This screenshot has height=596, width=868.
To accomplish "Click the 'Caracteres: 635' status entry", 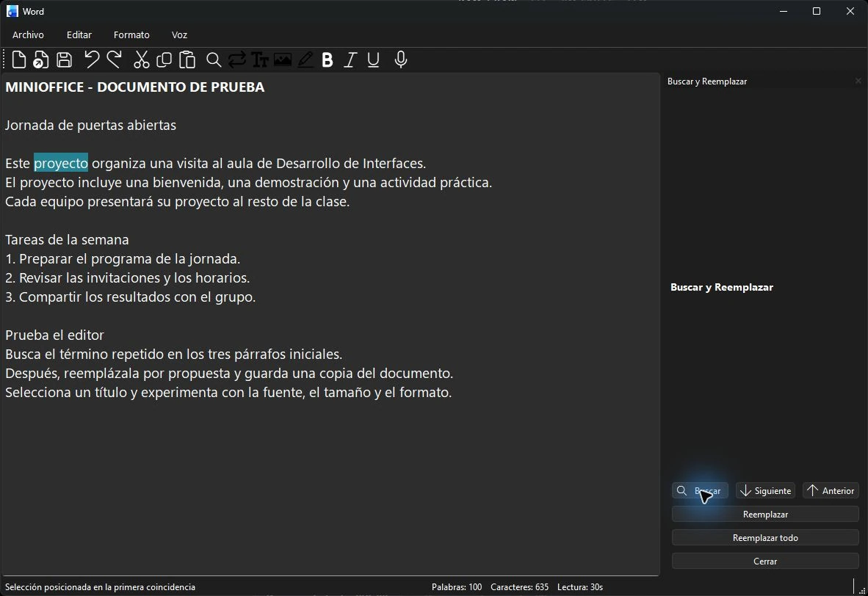I will click(519, 587).
